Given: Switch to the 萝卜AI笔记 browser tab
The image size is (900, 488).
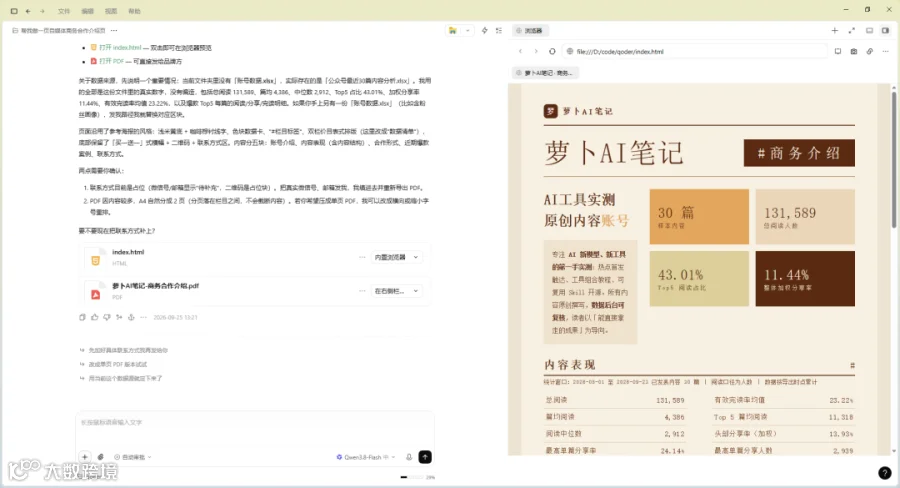Looking at the screenshot, I should point(545,73).
